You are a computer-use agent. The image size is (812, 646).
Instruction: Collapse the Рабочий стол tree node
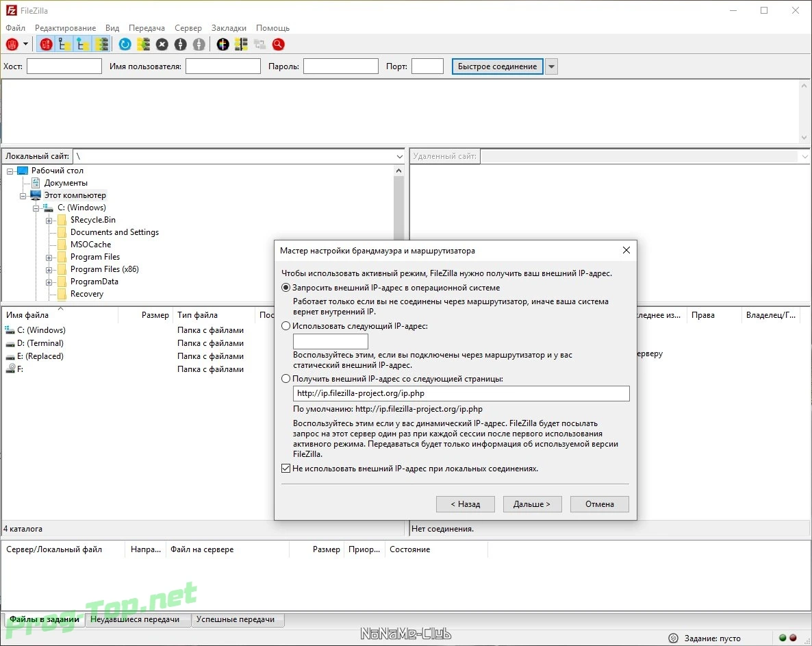tap(10, 171)
